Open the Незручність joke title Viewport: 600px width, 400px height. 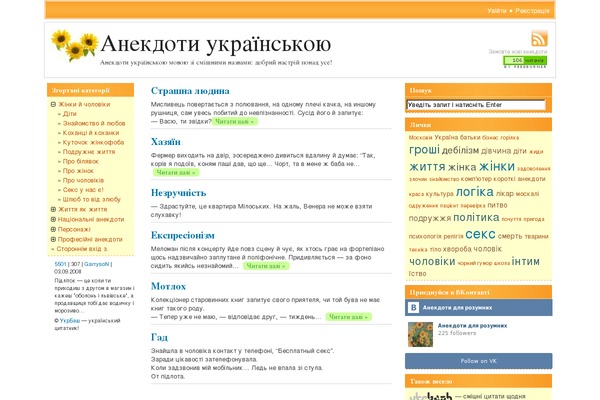(178, 193)
